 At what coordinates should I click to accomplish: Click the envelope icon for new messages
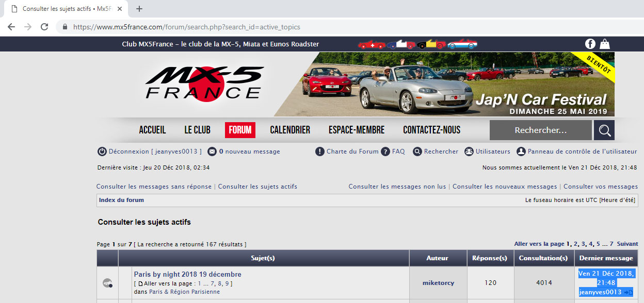click(x=212, y=151)
